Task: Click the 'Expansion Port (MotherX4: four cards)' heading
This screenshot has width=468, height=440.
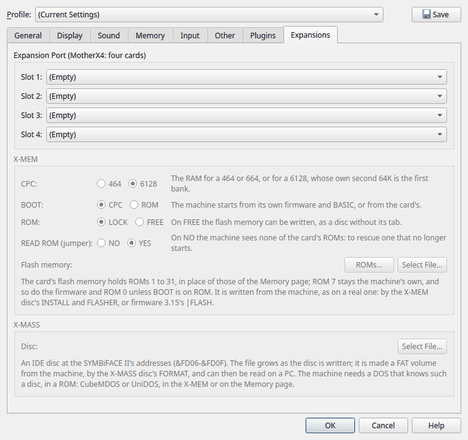Action: 80,55
